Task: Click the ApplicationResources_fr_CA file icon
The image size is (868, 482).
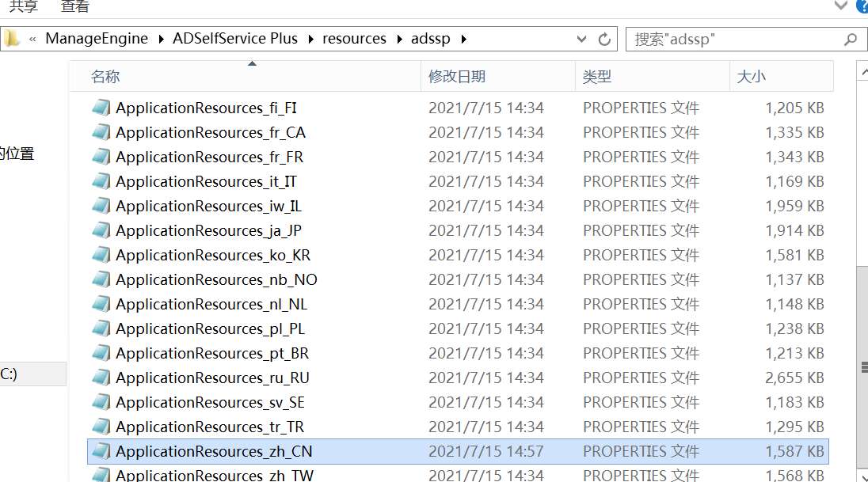Action: coord(101,131)
